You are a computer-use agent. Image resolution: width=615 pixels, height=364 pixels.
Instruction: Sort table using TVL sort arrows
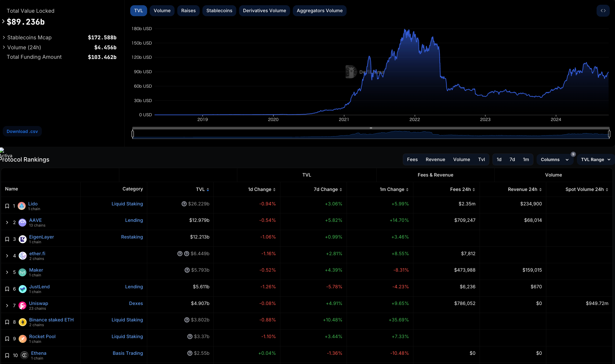[208, 190]
